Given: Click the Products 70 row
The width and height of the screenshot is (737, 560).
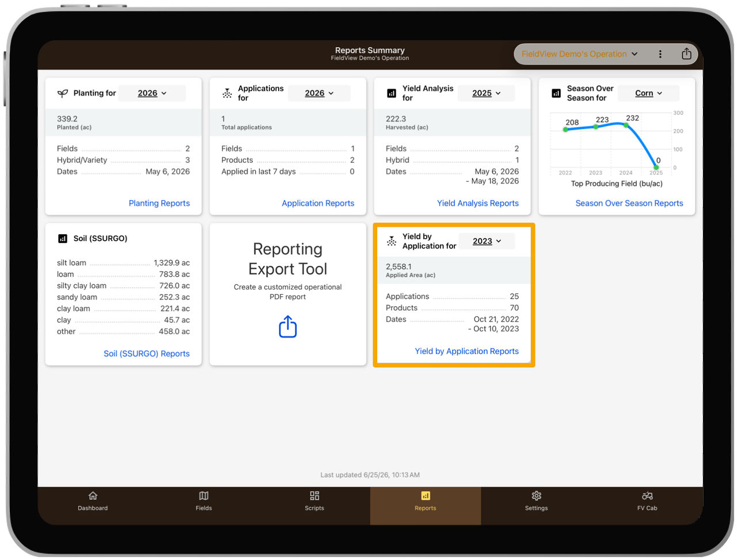Looking at the screenshot, I should 452,308.
